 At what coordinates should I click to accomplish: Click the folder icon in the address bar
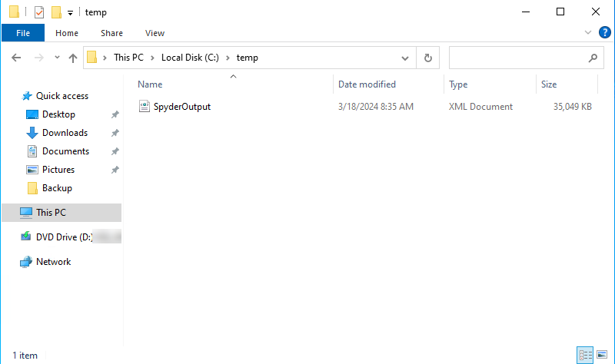(91, 57)
